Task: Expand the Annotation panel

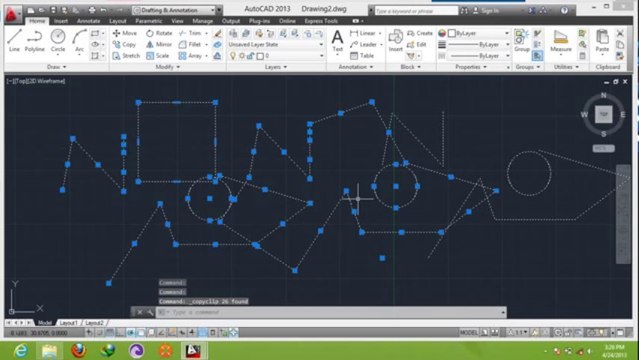Action: pos(355,67)
